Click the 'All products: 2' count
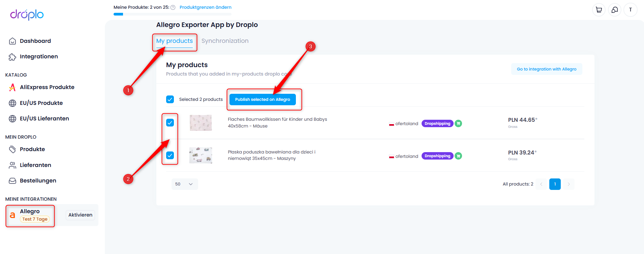 tap(518, 184)
